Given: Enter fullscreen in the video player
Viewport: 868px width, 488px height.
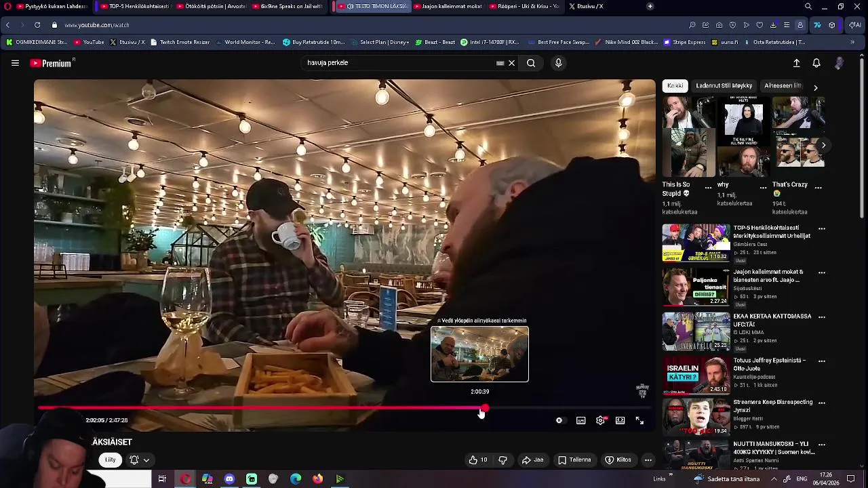Looking at the screenshot, I should click(639, 421).
